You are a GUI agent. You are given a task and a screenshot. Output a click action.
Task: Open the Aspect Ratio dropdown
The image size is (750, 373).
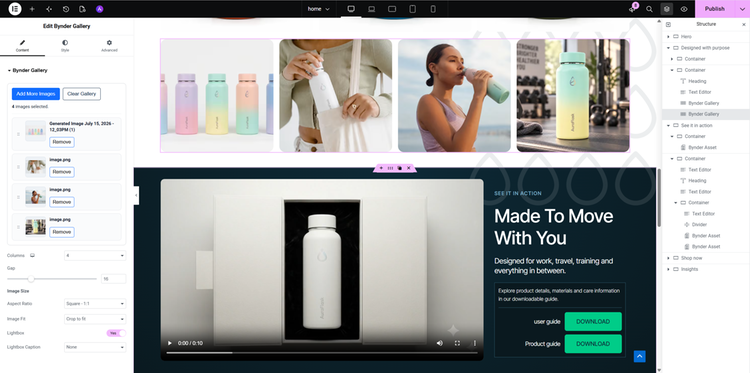(x=95, y=304)
